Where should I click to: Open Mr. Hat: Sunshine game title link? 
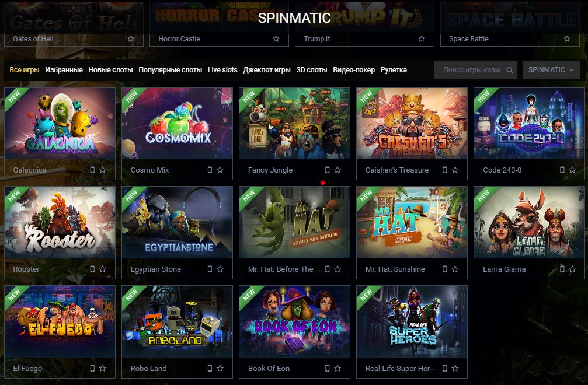(x=395, y=269)
